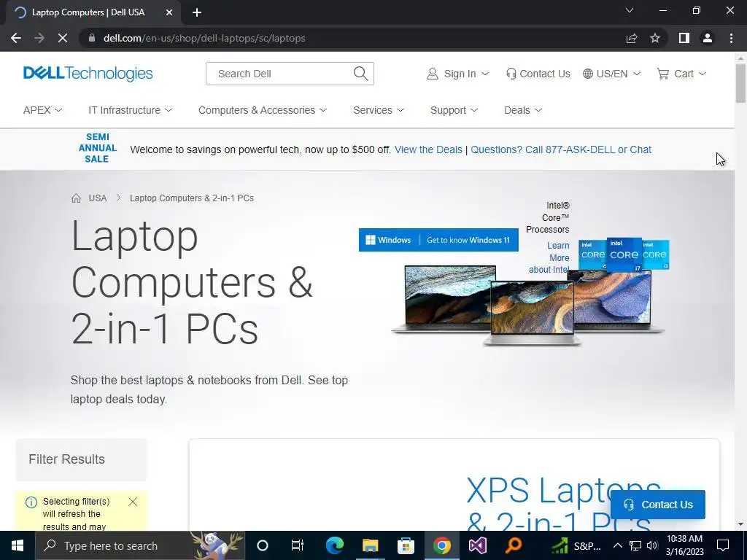Open the Chrome three-dot menu

(731, 38)
